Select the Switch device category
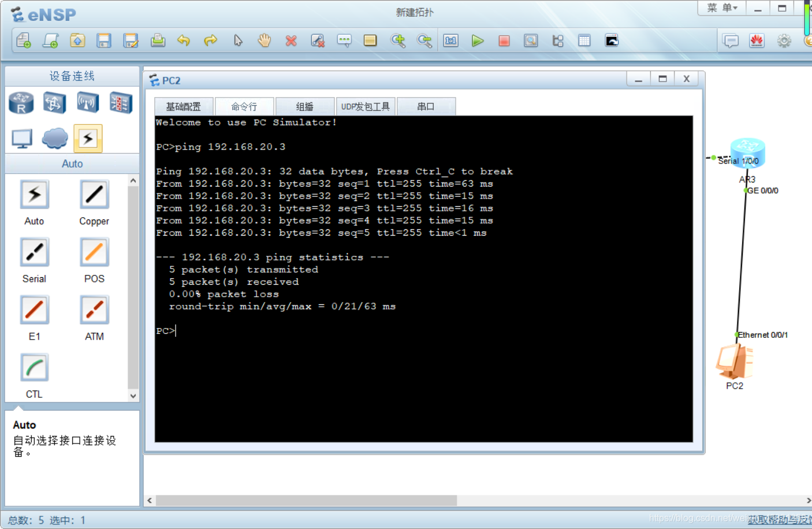The height and width of the screenshot is (529, 812). point(54,103)
